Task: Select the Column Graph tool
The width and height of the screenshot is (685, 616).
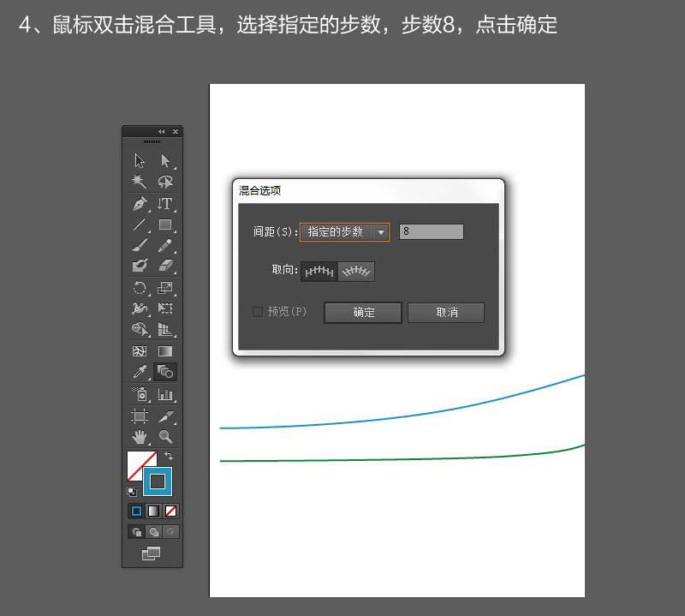Action: coord(165,394)
